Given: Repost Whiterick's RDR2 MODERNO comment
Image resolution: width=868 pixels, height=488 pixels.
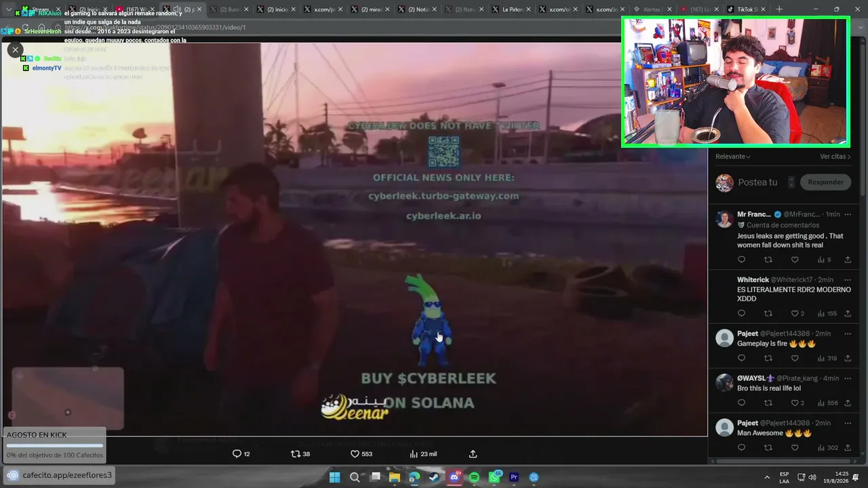Looking at the screenshot, I should 768,313.
